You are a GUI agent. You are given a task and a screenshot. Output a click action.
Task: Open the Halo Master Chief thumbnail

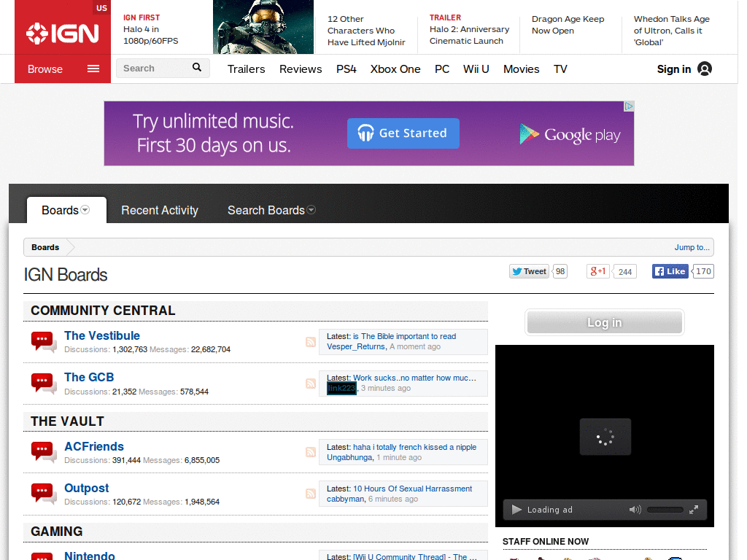click(x=263, y=27)
